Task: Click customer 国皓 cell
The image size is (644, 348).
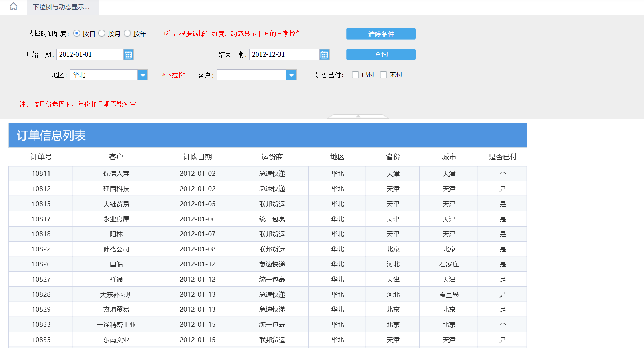Action: coord(116,264)
